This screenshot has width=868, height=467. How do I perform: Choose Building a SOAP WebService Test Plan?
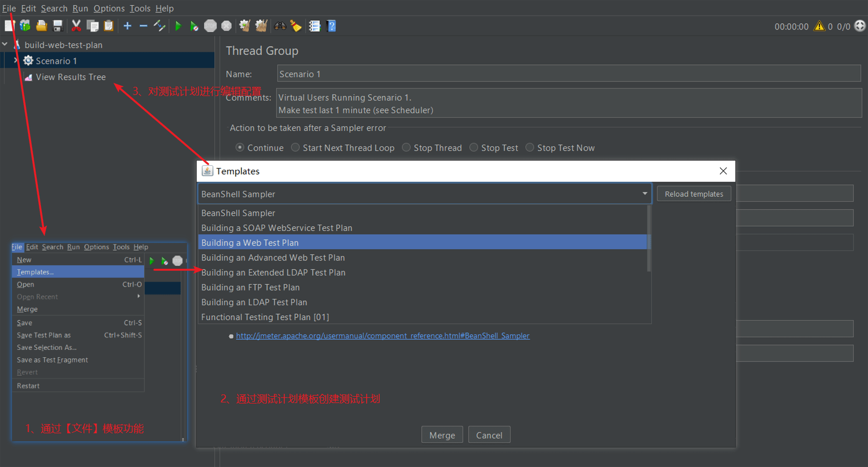[x=423, y=228]
